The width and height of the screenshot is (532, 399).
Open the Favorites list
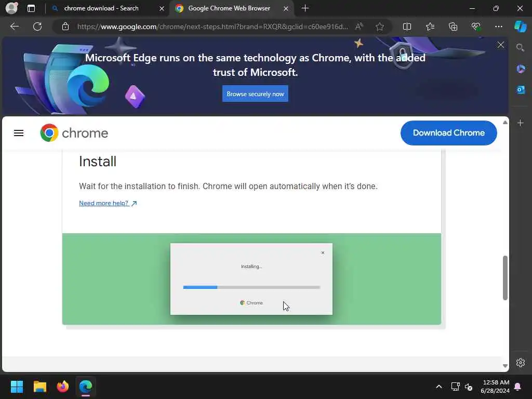430,26
